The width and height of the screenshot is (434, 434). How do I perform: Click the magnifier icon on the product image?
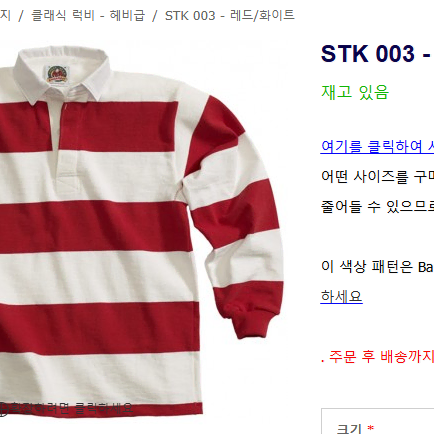(x=2, y=409)
